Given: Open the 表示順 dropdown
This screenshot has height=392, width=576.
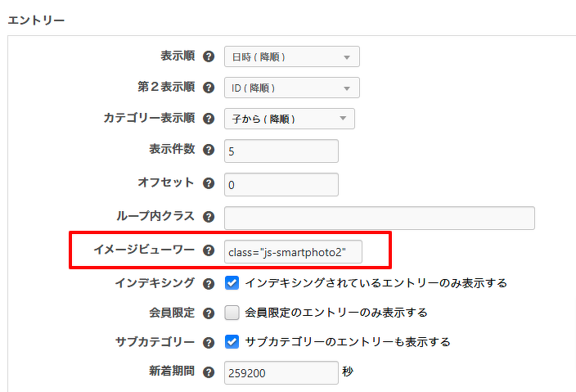Looking at the screenshot, I should click(x=291, y=57).
